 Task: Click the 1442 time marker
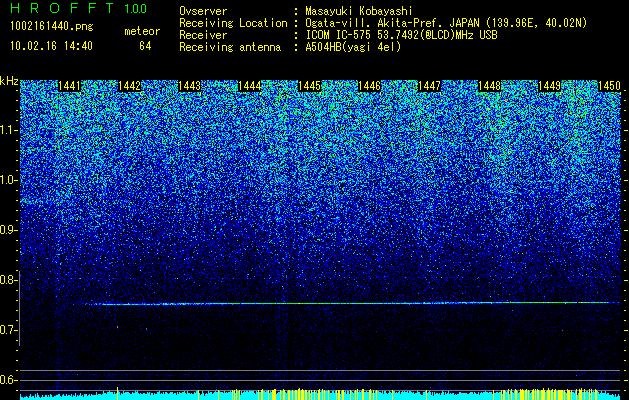[x=130, y=86]
